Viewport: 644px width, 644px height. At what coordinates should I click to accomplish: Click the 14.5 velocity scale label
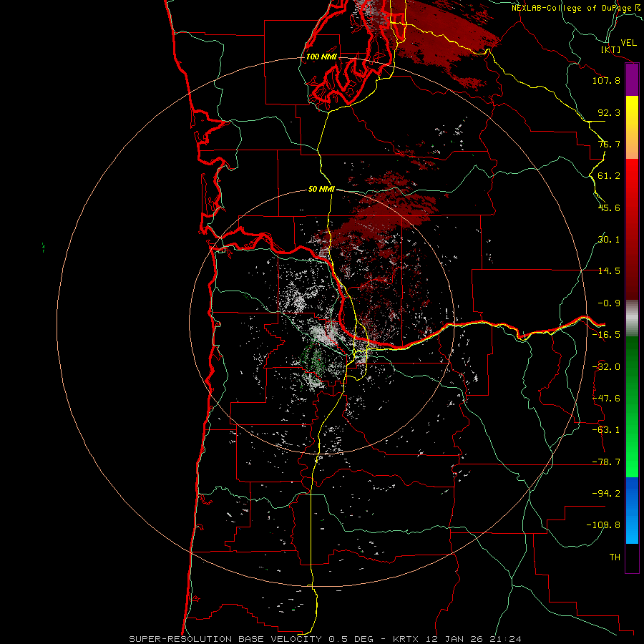(609, 271)
